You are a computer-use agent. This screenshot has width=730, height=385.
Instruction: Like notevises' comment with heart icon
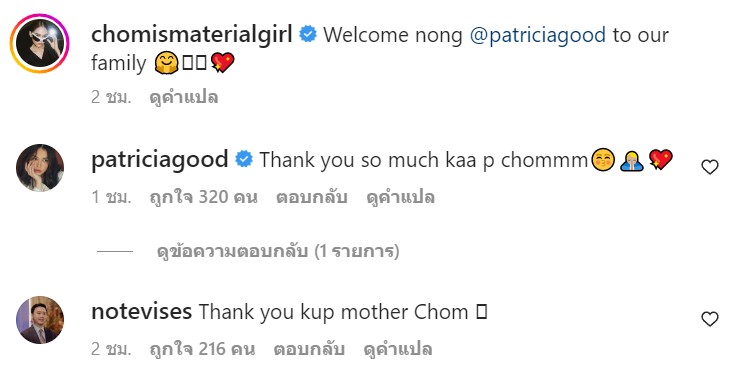tap(710, 319)
